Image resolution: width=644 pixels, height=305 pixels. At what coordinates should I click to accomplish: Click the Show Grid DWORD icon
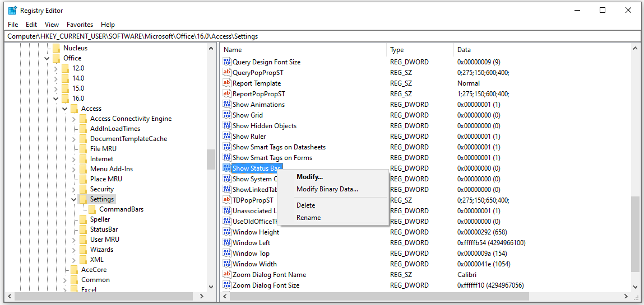pyautogui.click(x=227, y=115)
